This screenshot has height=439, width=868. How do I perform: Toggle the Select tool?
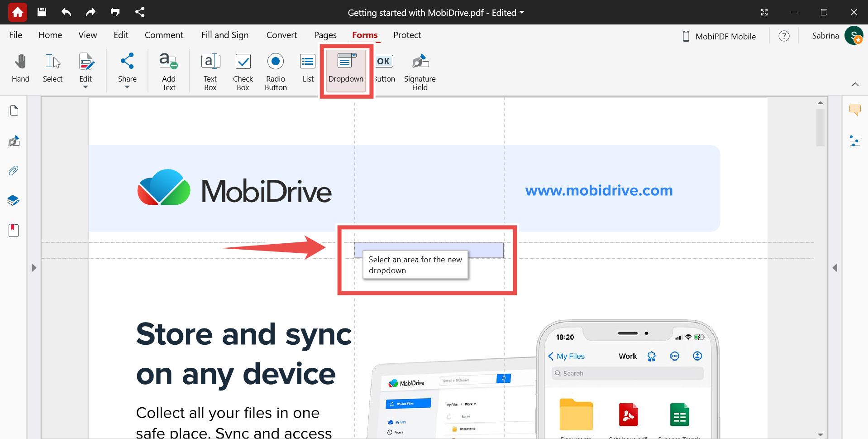(52, 68)
